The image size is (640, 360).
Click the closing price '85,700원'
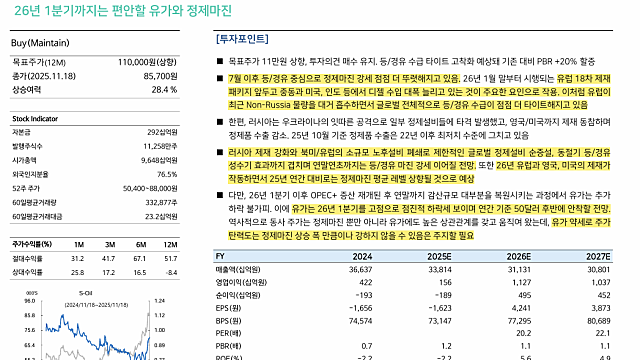point(160,76)
